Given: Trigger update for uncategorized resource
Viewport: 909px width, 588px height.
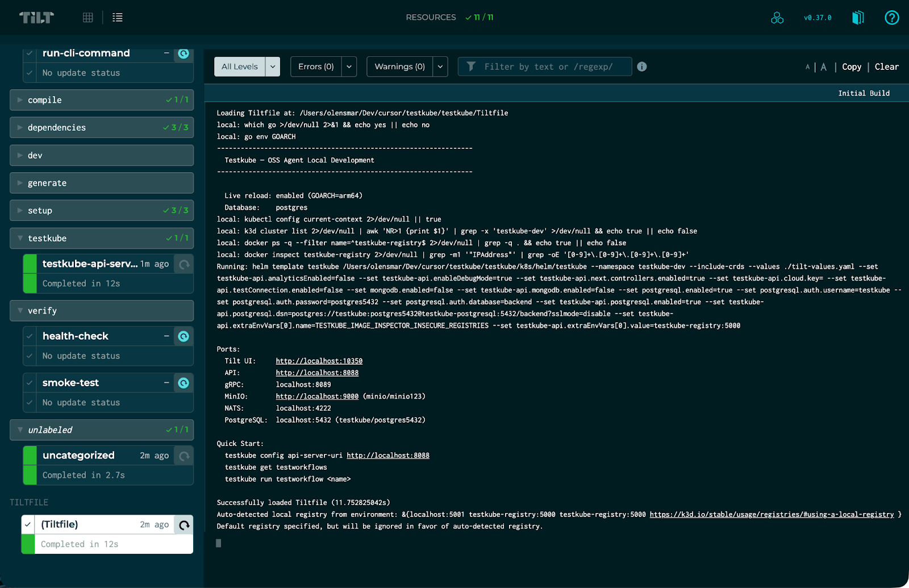Looking at the screenshot, I should [184, 456].
